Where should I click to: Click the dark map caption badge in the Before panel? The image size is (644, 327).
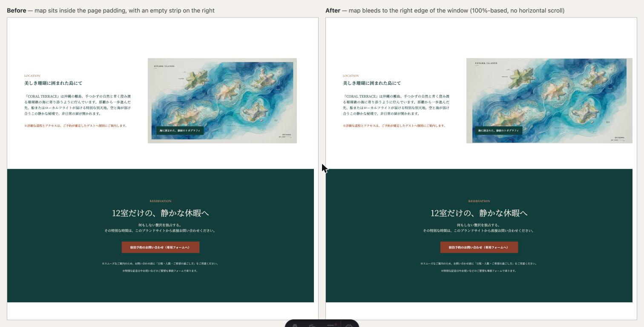coord(180,130)
